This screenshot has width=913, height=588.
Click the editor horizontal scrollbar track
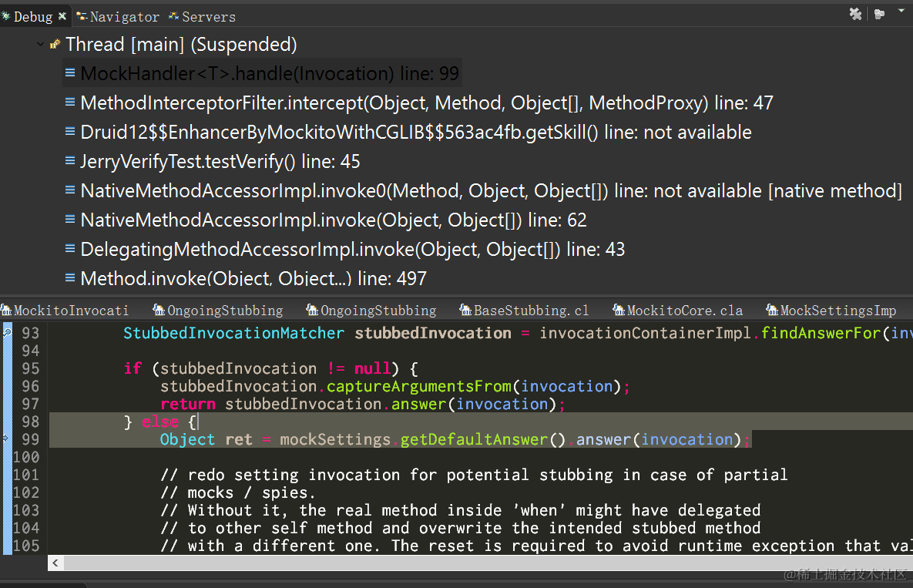pyautogui.click(x=488, y=563)
